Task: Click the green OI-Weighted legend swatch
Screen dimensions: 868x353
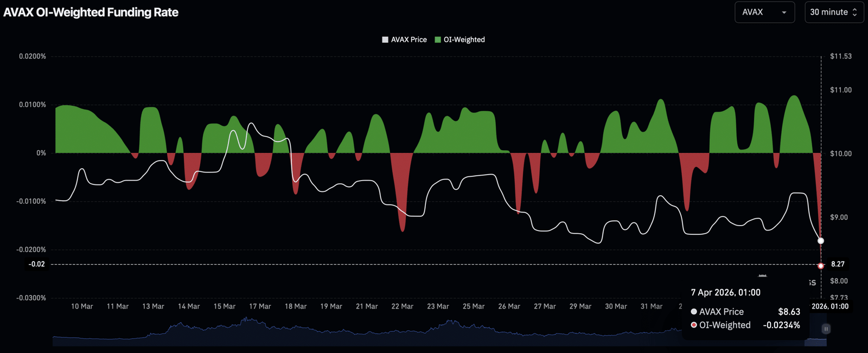Action: pyautogui.click(x=438, y=40)
